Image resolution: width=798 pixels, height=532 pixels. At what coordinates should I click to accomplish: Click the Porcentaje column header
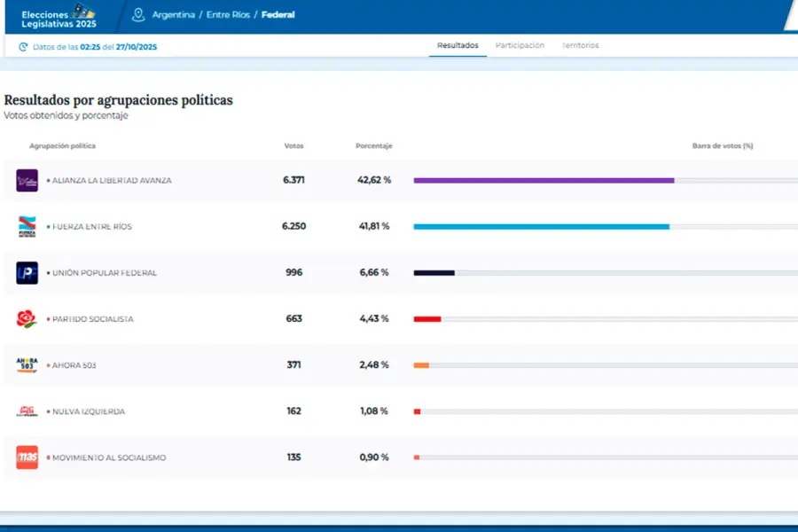tap(373, 145)
